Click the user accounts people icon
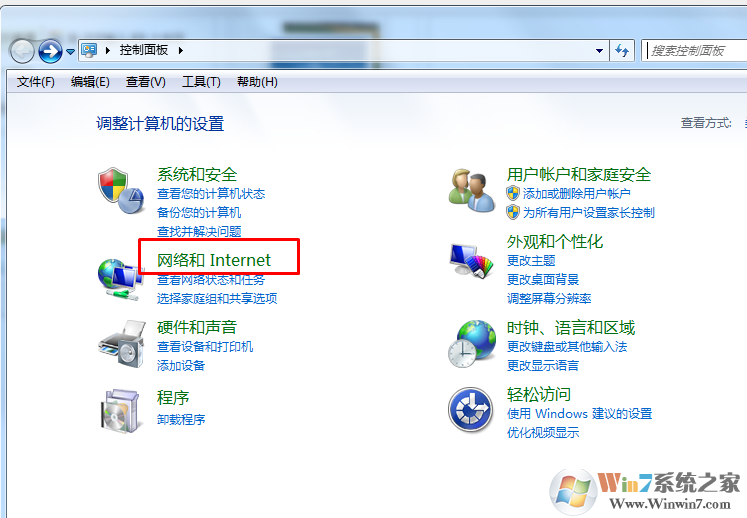 click(x=472, y=191)
